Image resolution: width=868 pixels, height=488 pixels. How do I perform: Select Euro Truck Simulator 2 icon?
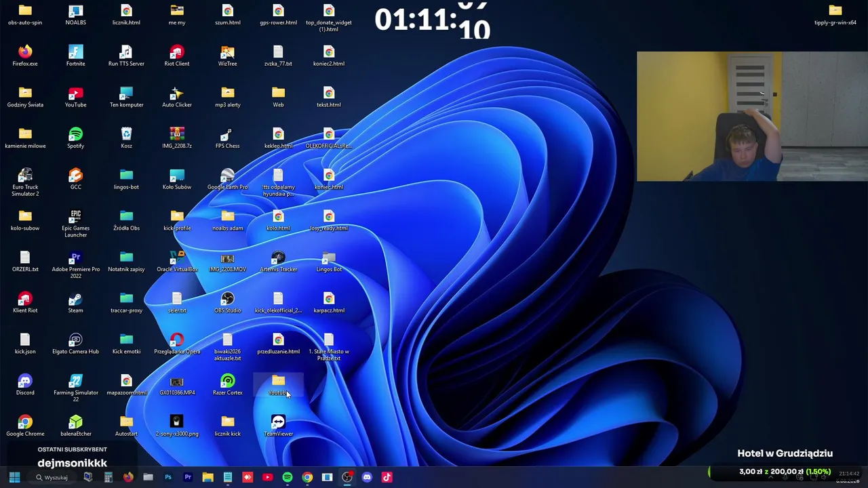[x=25, y=182]
